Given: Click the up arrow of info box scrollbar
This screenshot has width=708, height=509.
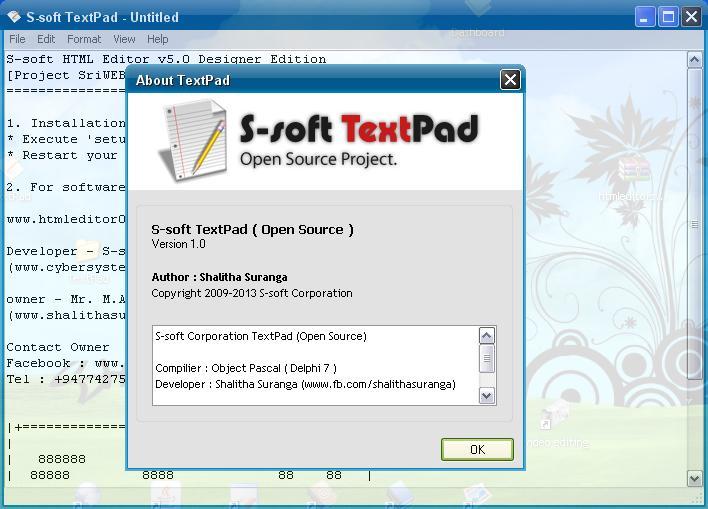Looking at the screenshot, I should click(486, 336).
